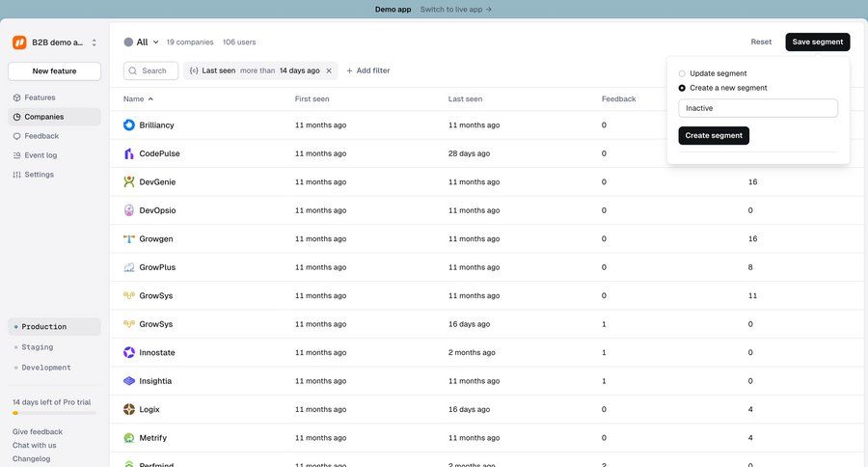Click Switch to live app link
868x467 pixels.
click(455, 10)
